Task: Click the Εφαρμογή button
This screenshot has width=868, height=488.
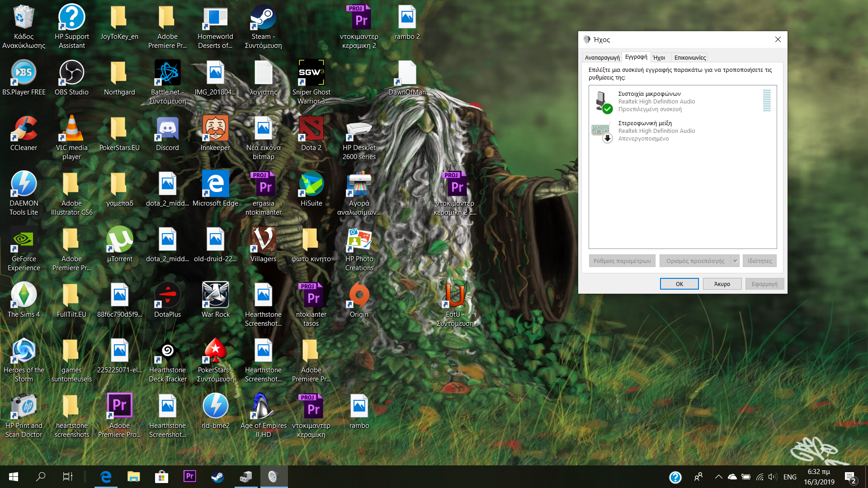Action: pos(764,284)
